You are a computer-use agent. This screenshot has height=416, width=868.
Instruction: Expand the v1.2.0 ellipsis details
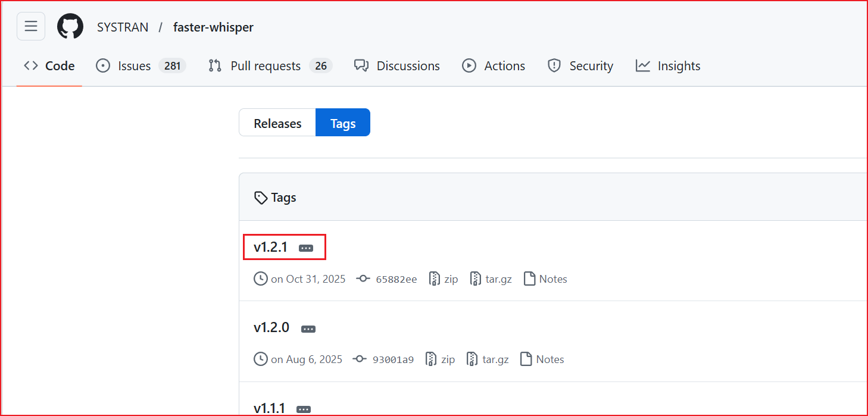(308, 329)
